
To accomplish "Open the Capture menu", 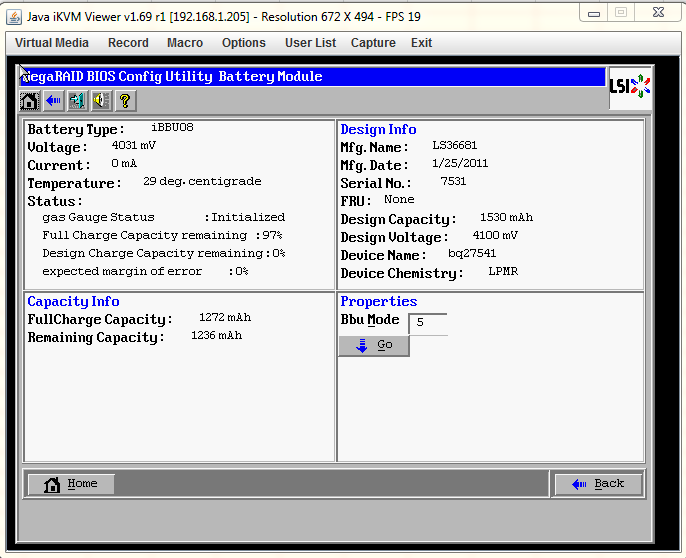I will coord(373,43).
